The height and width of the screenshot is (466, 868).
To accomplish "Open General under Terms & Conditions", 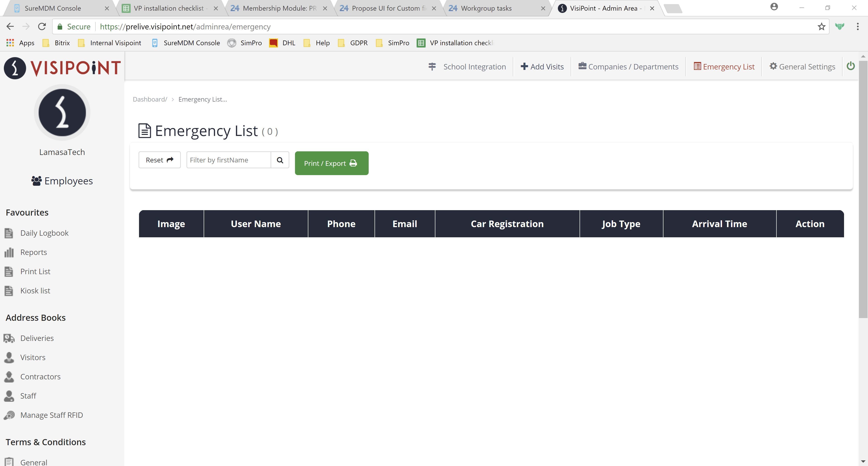I will (33, 462).
